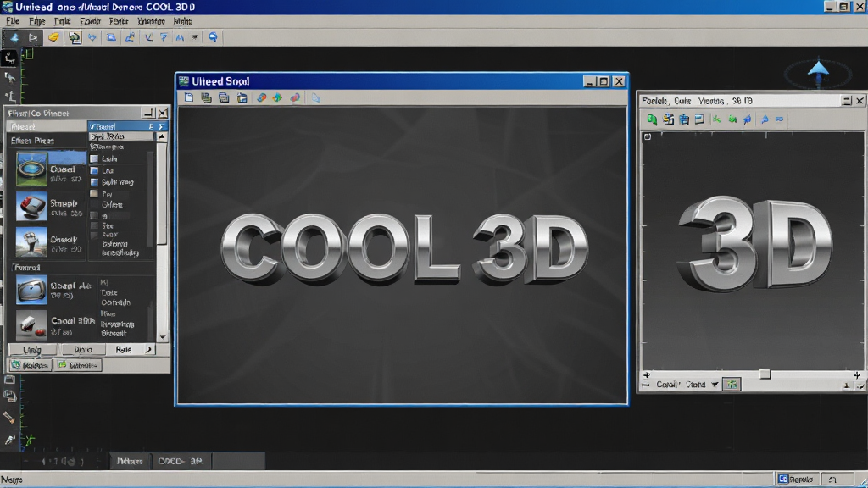
Task: Select the second tool in the left tool strip
Action: 9,77
